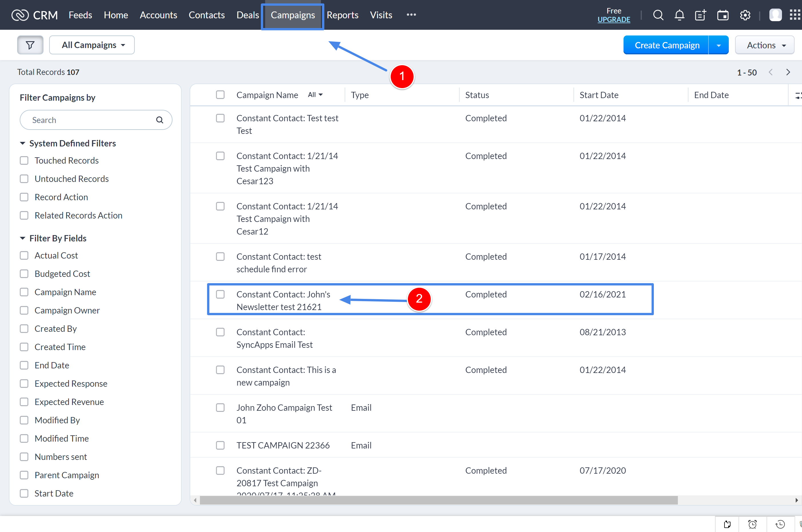Check the Untouched Records filter

click(x=24, y=179)
